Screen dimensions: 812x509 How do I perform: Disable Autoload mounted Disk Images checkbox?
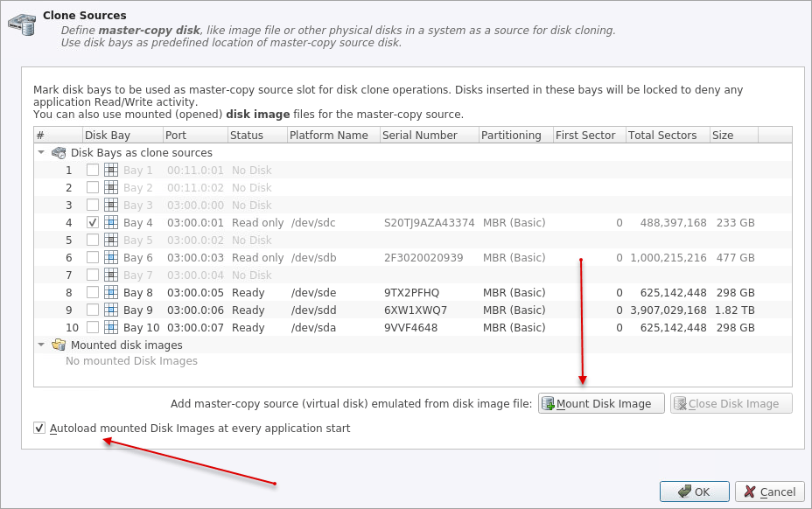39,429
